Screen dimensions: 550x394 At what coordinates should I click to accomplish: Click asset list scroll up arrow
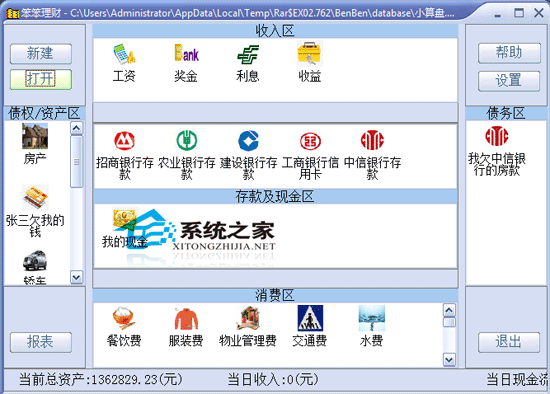76,128
